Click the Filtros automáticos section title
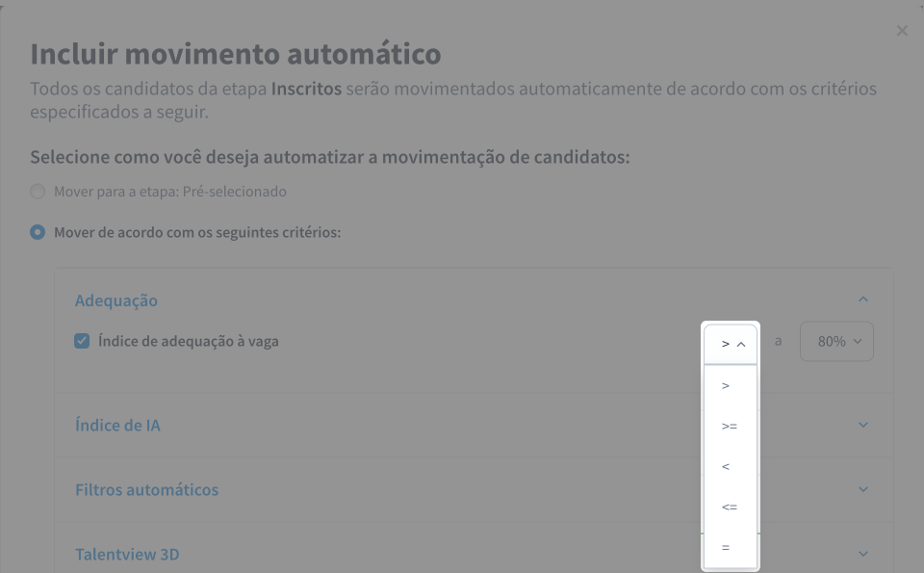924x573 pixels. (x=146, y=489)
